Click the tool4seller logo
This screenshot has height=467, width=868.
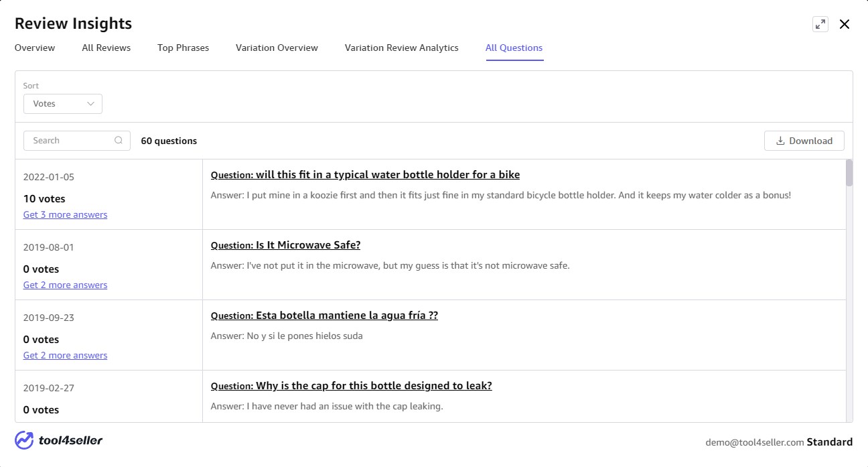point(58,440)
